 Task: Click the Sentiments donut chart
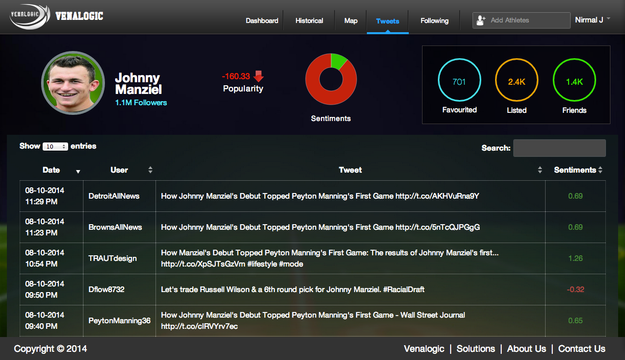[331, 79]
